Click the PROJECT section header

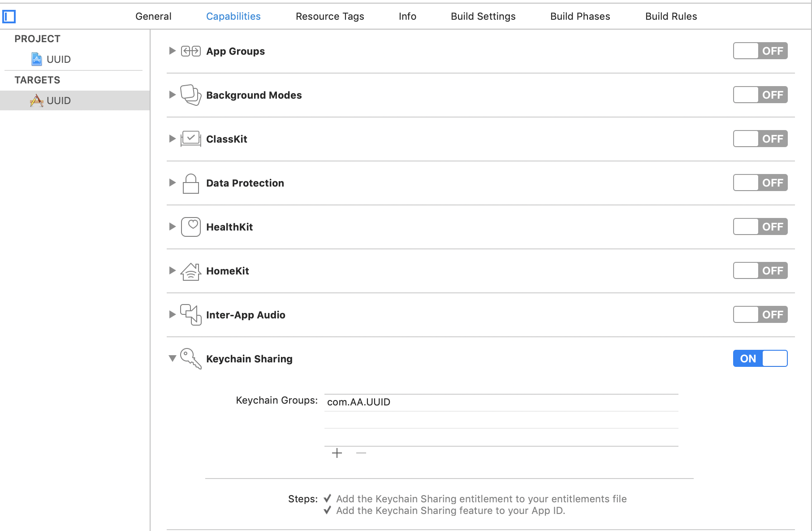(x=37, y=39)
